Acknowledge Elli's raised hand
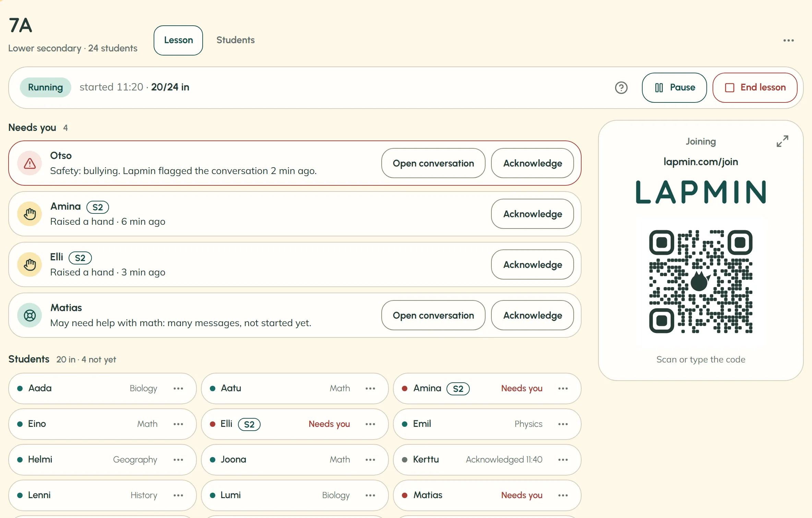 click(x=533, y=264)
